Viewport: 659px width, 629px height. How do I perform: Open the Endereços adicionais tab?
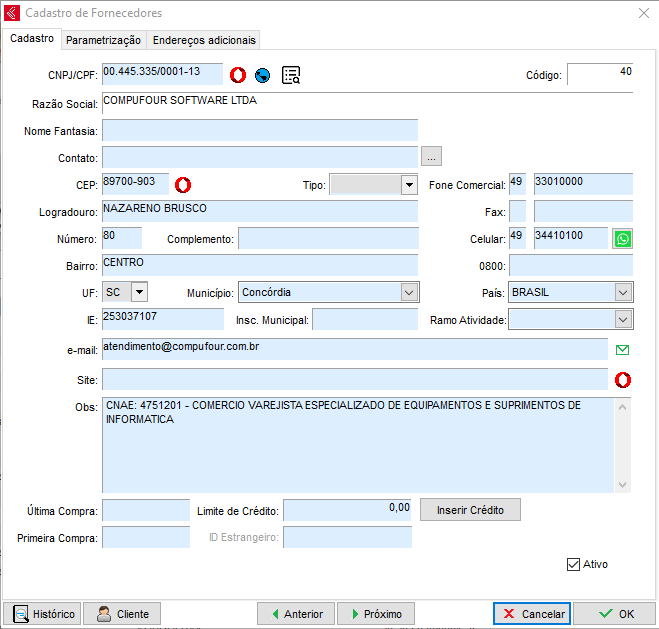(x=204, y=40)
